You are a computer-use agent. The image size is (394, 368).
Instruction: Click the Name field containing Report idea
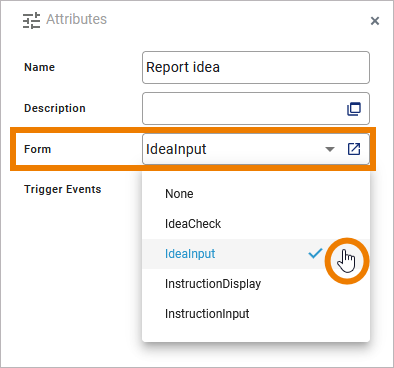click(256, 67)
